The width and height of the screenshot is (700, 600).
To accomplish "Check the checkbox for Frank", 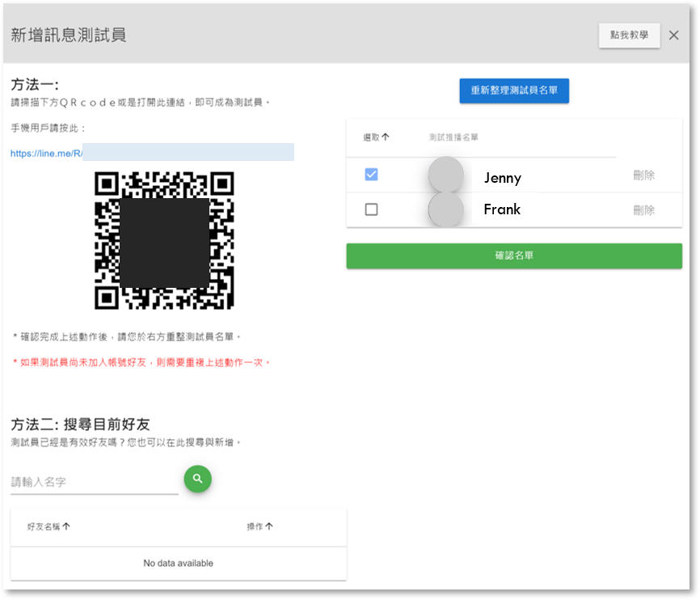I will 371,209.
